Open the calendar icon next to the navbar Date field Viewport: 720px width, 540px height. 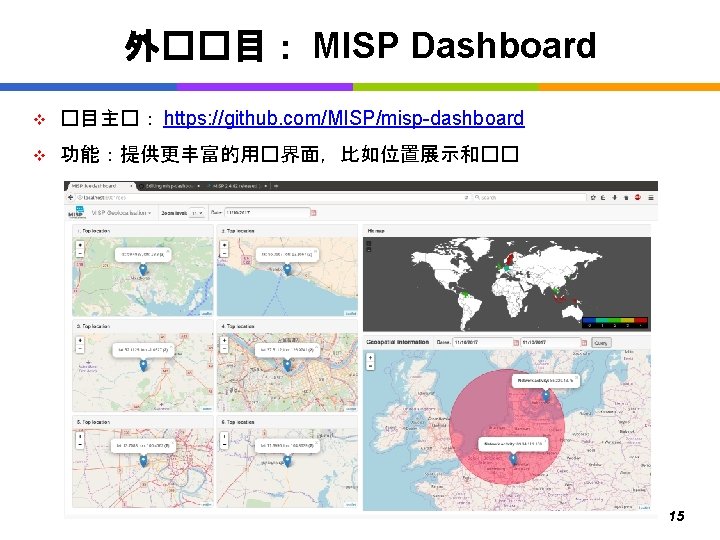pos(314,213)
